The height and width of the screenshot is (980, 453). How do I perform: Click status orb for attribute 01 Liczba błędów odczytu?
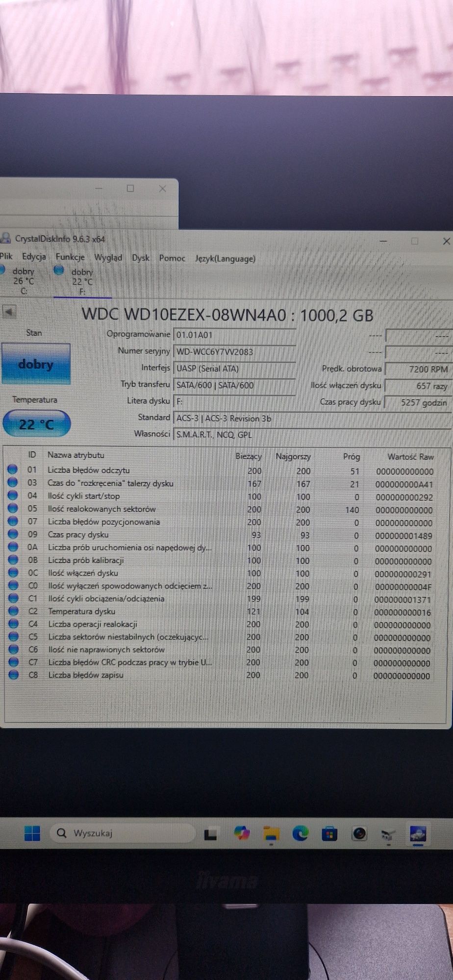(x=13, y=469)
